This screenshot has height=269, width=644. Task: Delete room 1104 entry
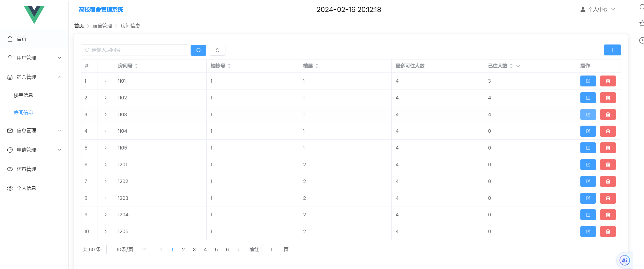point(608,131)
